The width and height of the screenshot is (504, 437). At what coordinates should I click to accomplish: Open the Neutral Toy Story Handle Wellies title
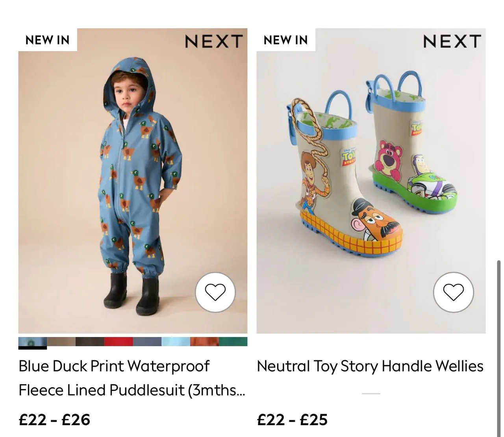[370, 366]
